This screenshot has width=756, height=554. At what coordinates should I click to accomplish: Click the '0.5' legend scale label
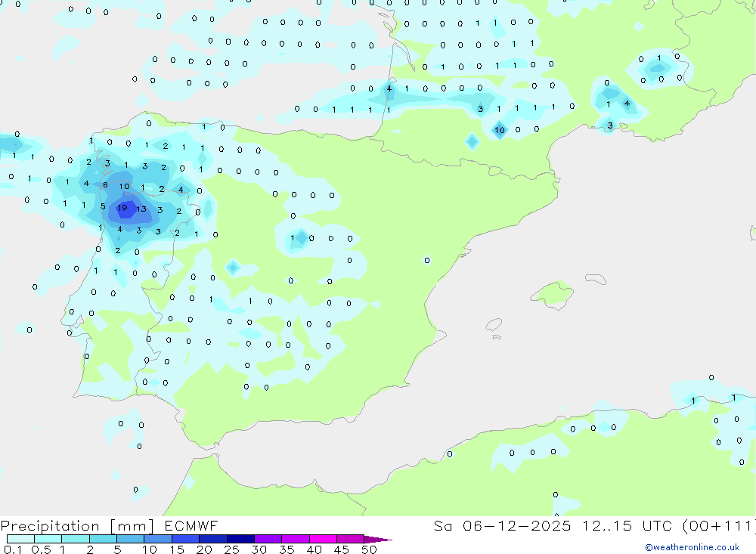[x=41, y=549]
